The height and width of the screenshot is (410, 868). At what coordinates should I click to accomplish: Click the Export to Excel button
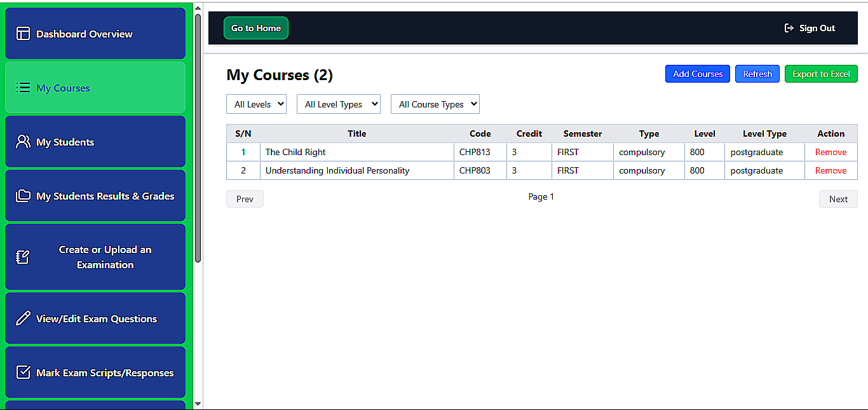coord(821,74)
